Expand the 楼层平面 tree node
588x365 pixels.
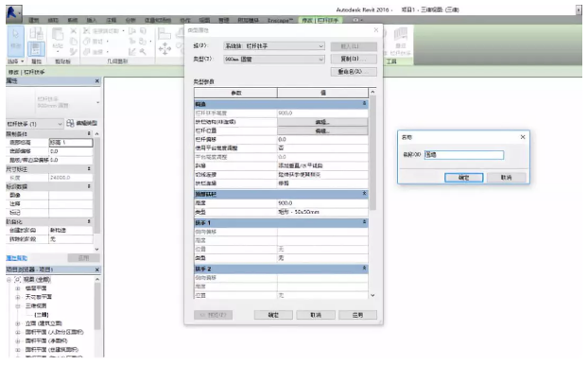click(x=18, y=288)
